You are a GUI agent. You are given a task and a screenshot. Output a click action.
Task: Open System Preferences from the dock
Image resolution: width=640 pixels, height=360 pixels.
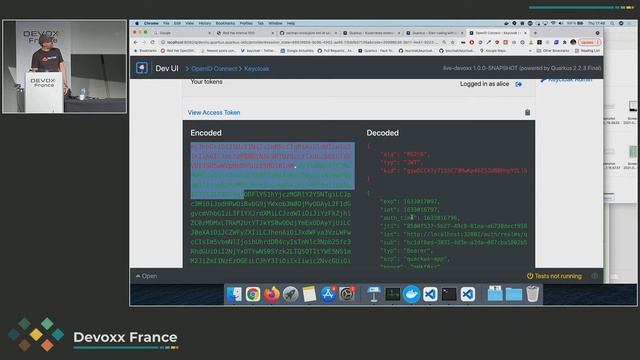(347, 294)
